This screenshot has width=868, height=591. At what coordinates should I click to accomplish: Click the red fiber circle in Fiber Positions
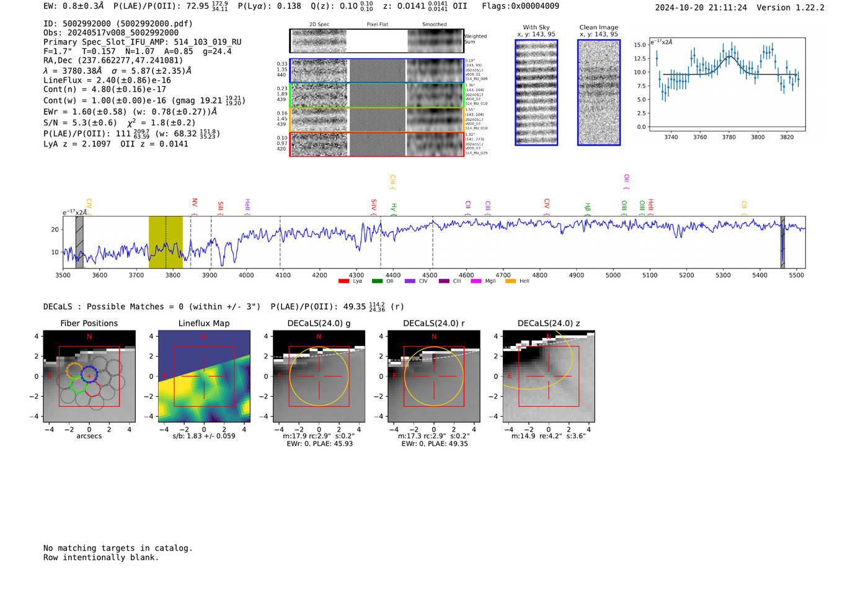tap(92, 389)
